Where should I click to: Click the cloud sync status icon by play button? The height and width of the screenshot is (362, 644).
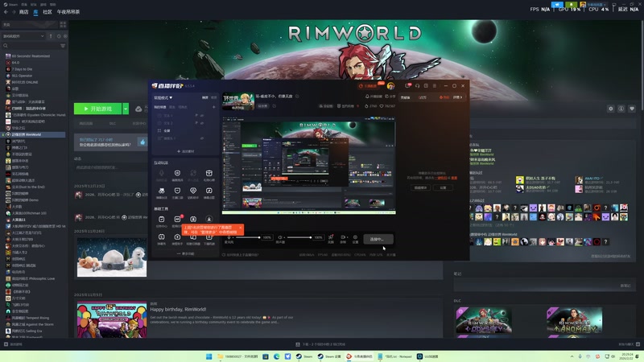[x=138, y=109]
